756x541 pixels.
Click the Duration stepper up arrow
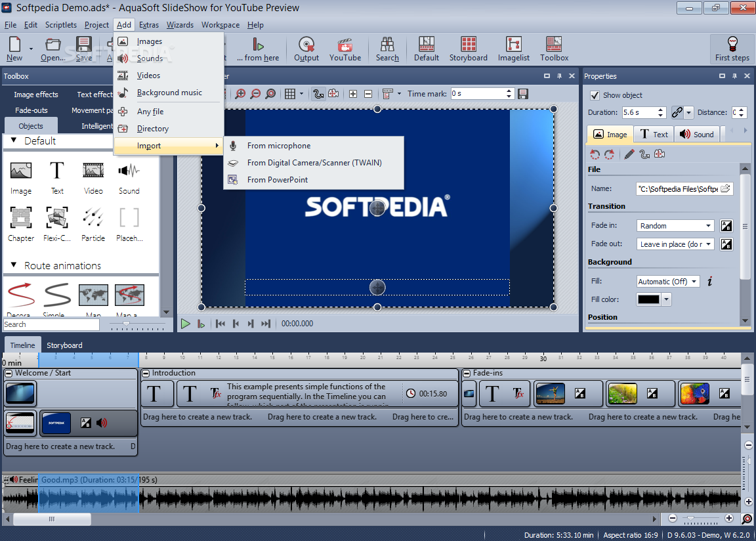[x=661, y=110]
